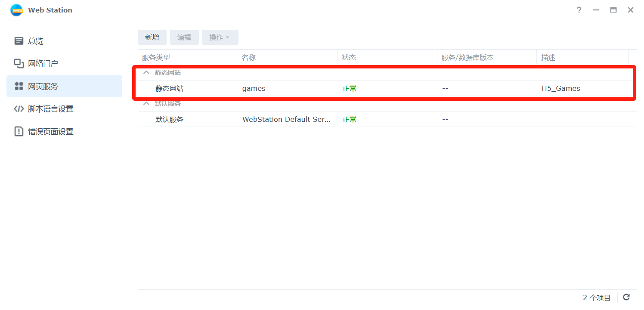Refresh the service list with reload icon
The height and width of the screenshot is (310, 644).
626,298
